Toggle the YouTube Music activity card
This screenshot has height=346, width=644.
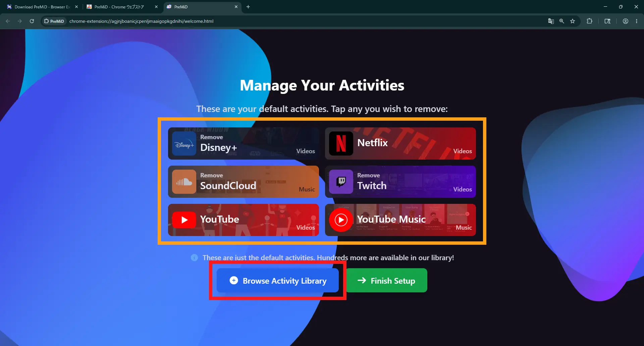(400, 220)
